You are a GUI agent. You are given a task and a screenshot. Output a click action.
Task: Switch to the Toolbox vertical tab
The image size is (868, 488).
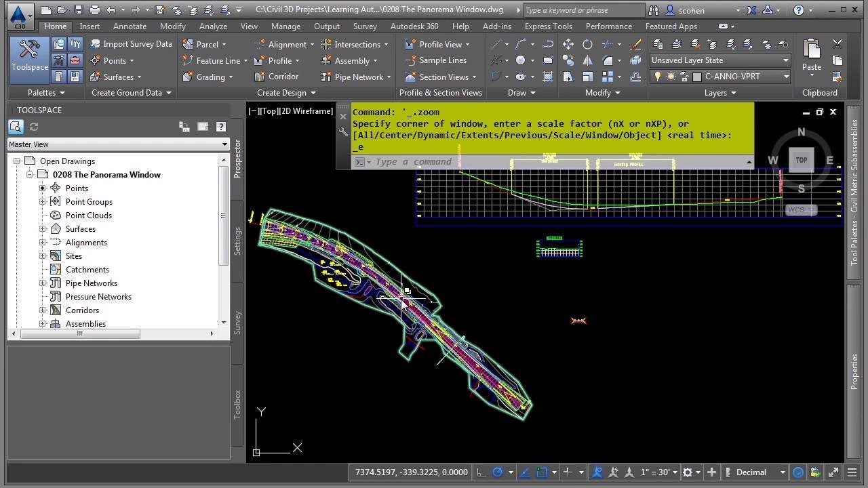point(237,404)
